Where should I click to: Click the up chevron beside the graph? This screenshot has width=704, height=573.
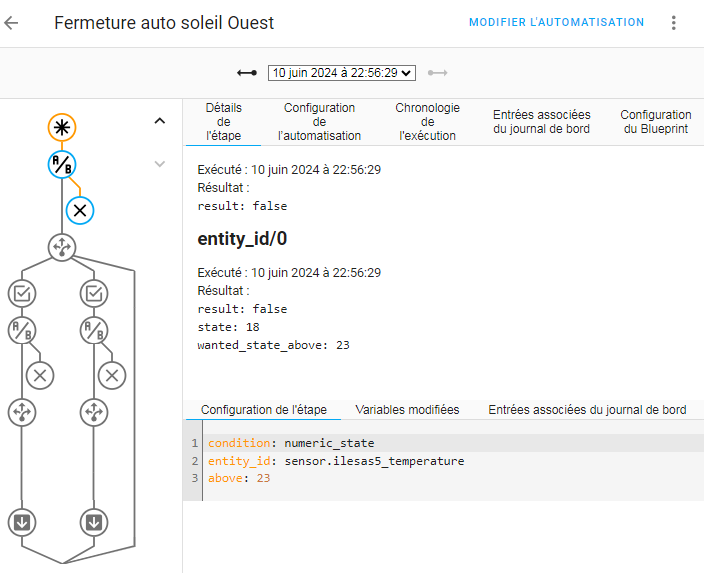159,121
